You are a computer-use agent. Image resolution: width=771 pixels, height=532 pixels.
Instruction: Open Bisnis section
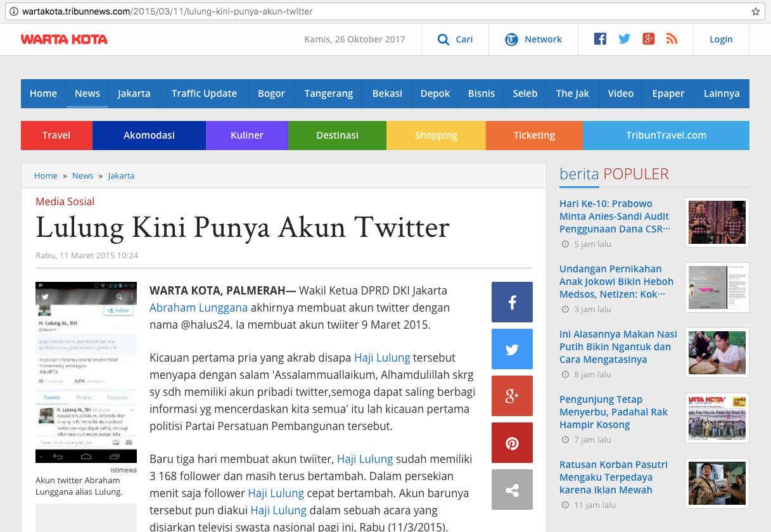tap(481, 93)
